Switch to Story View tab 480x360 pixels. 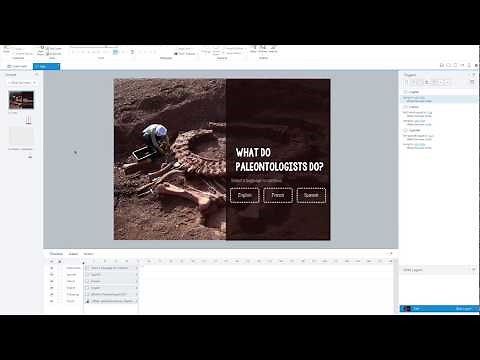click(17, 66)
